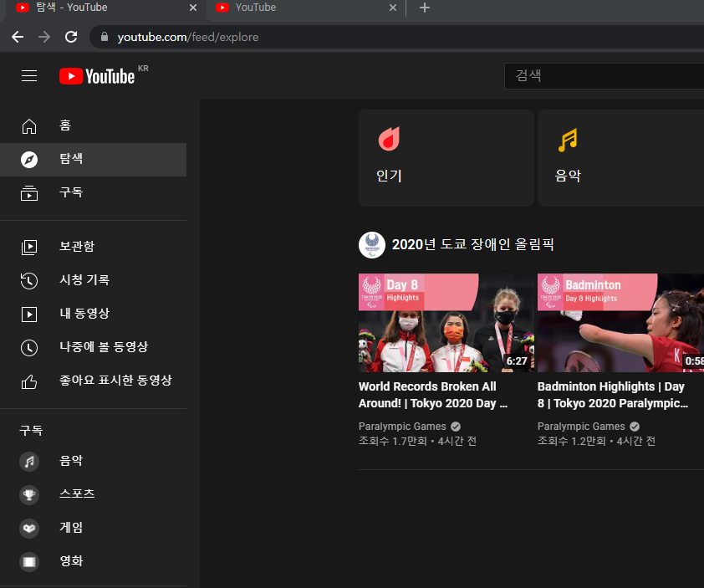Click 나중에 볼 동영상 label
The width and height of the screenshot is (704, 588).
104,347
